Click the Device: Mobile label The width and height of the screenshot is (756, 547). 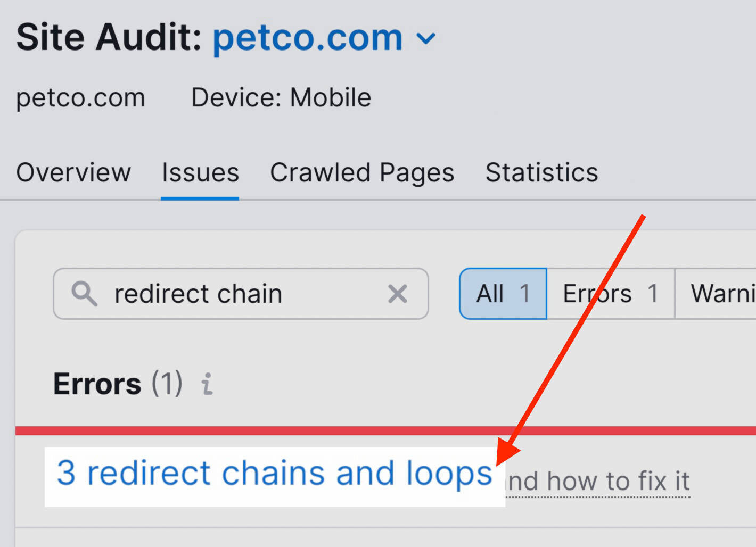pos(281,97)
